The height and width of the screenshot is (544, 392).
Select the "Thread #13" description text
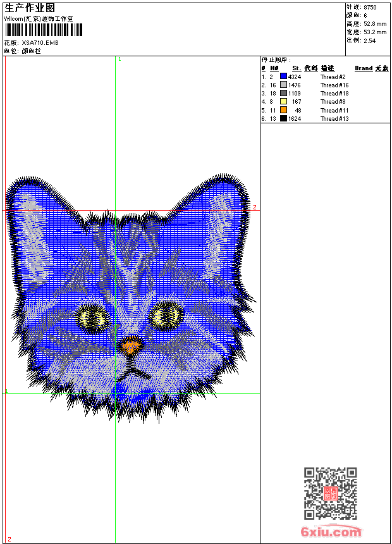pos(334,119)
